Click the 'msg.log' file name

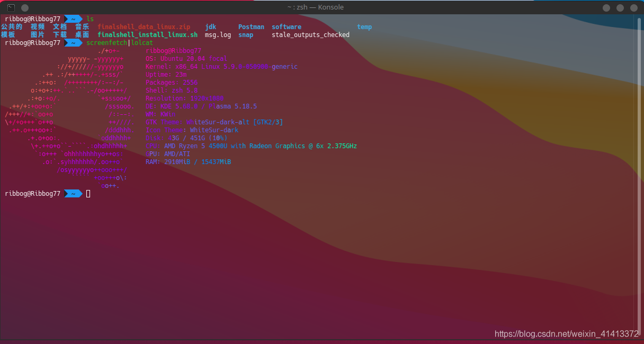[x=218, y=35]
